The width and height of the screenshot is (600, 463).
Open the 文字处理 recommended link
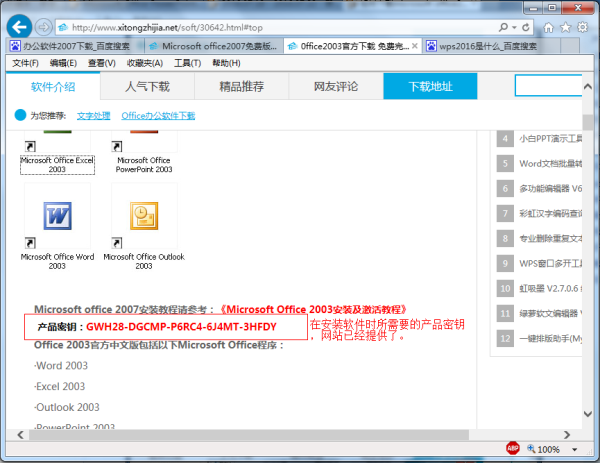coord(93,116)
